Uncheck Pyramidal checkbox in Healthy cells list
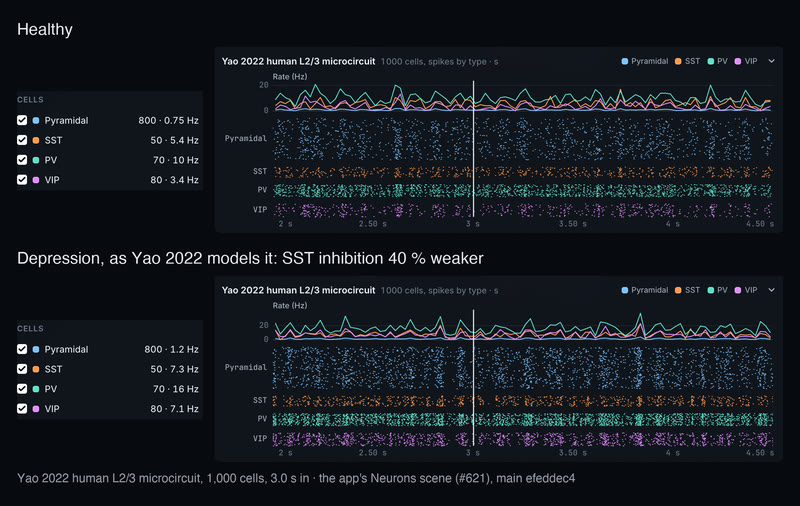This screenshot has width=800, height=506. (x=22, y=120)
